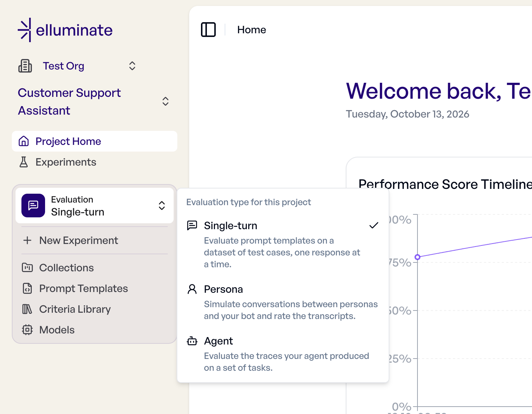Viewport: 532px width, 414px height.
Task: Click the Project Home house icon
Action: [24, 141]
